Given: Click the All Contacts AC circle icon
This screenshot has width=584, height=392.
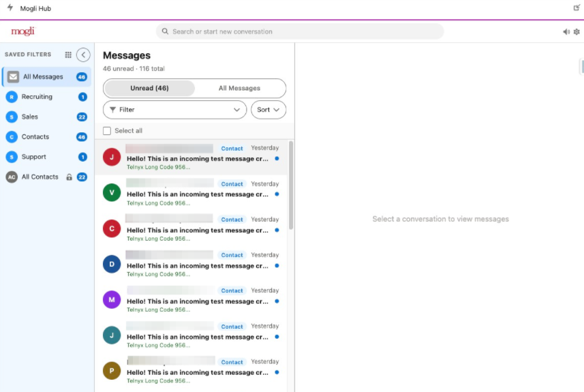Looking at the screenshot, I should (x=12, y=177).
